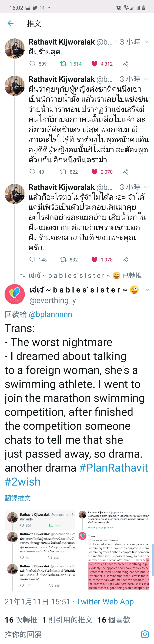154x644 pixels.
Task: Open comments on tweet with 148 replies
Action: point(32,260)
